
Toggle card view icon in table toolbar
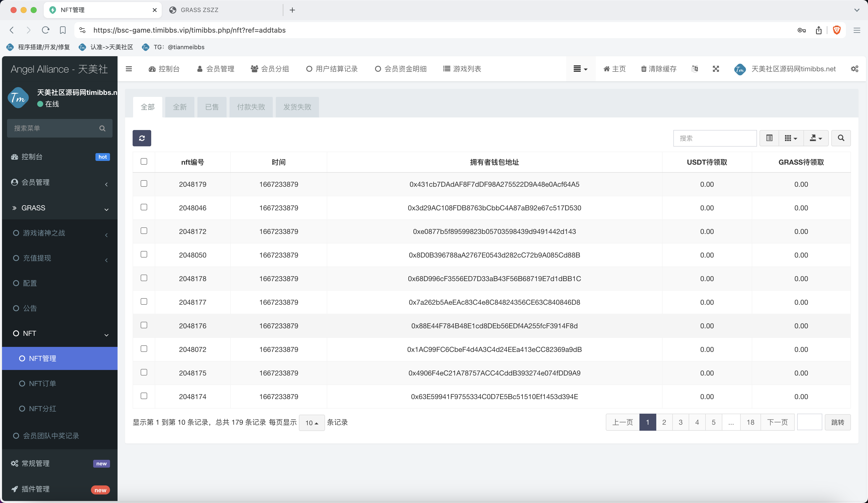click(769, 138)
